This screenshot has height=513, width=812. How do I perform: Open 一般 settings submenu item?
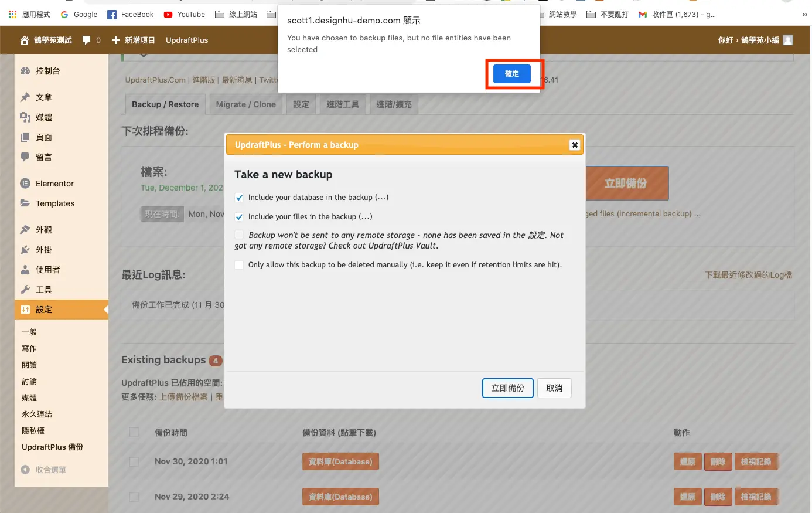pos(29,332)
